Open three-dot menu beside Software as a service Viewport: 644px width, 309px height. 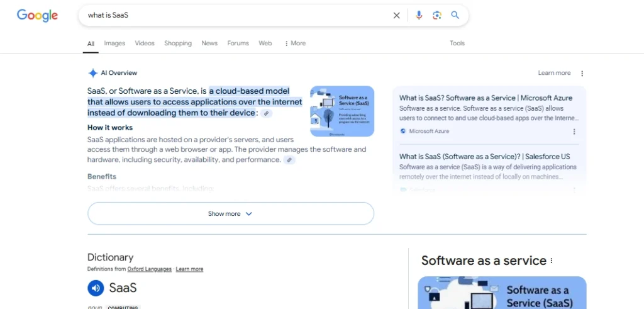click(x=552, y=261)
